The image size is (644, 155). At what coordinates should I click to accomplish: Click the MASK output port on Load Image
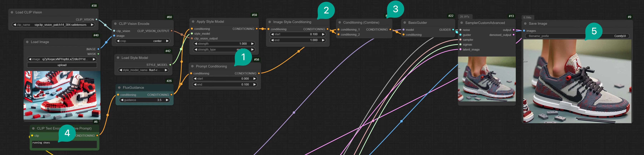98,54
